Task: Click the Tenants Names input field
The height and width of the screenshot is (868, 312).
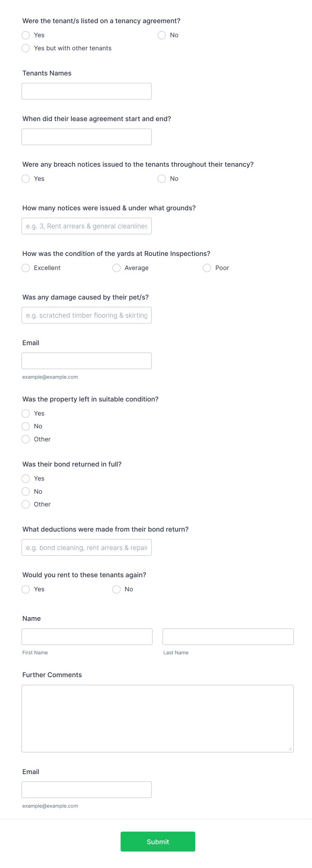Action: 86,91
